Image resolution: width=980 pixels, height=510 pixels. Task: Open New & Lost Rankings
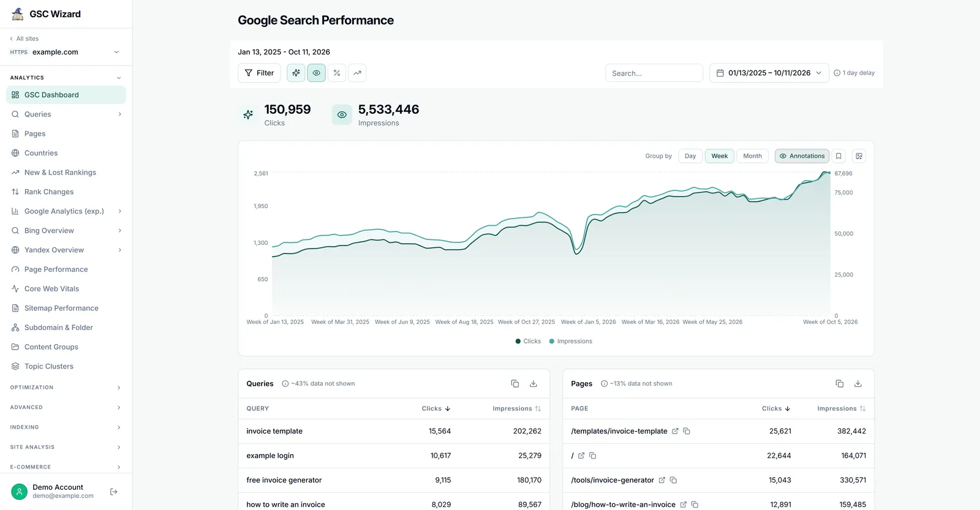[x=66, y=173]
